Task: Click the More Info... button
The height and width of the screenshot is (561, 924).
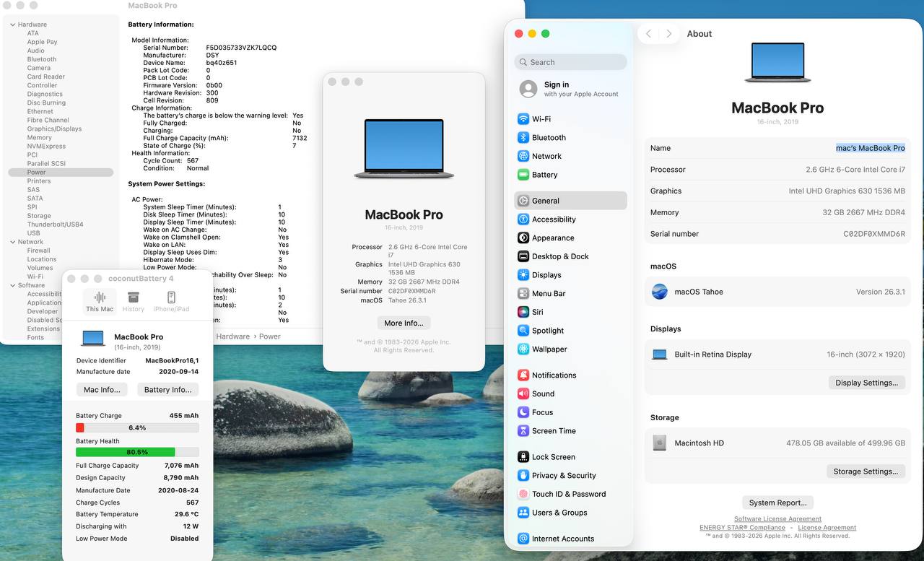Action: coord(404,323)
